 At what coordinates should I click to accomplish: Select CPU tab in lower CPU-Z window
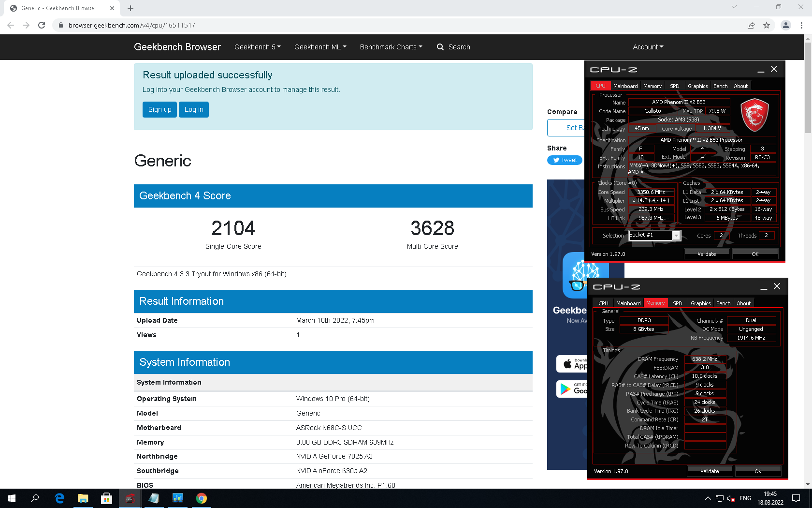(604, 303)
